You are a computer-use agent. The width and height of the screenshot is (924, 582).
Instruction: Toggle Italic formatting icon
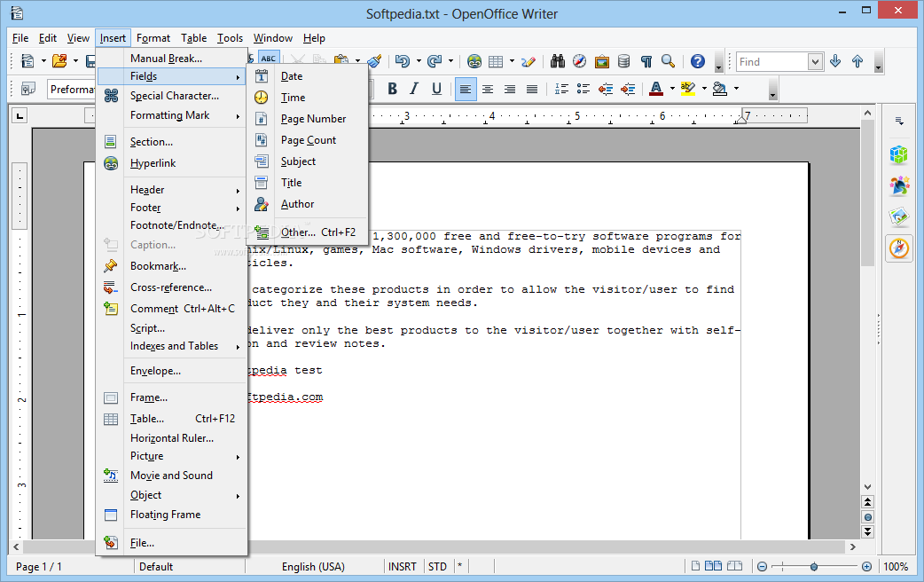414,89
